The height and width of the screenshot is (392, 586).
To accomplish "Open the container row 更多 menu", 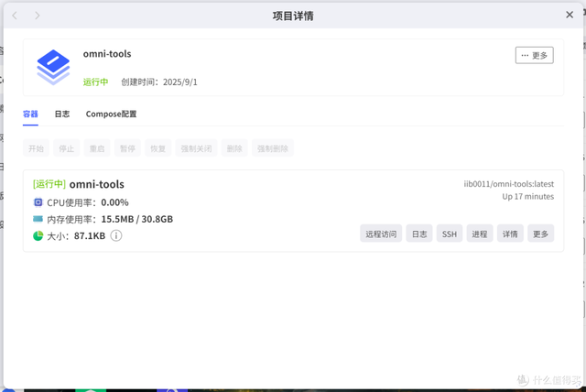I will click(x=540, y=234).
